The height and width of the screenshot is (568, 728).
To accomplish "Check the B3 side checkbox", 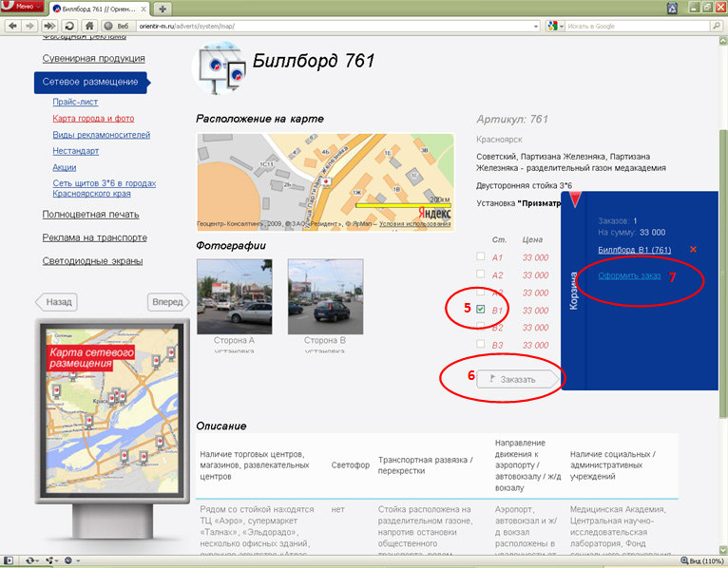I will tap(481, 345).
